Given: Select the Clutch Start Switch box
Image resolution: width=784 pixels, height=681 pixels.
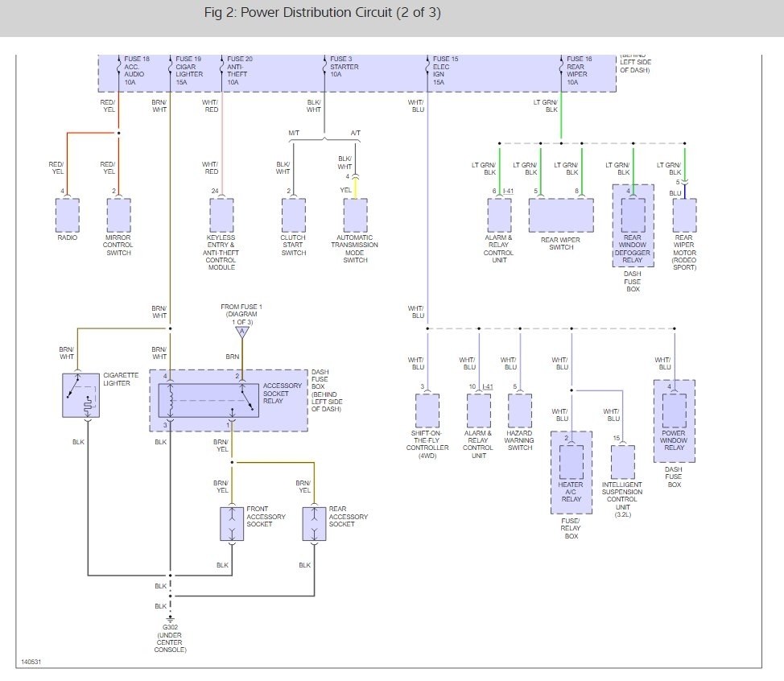Looking at the screenshot, I should point(294,215).
